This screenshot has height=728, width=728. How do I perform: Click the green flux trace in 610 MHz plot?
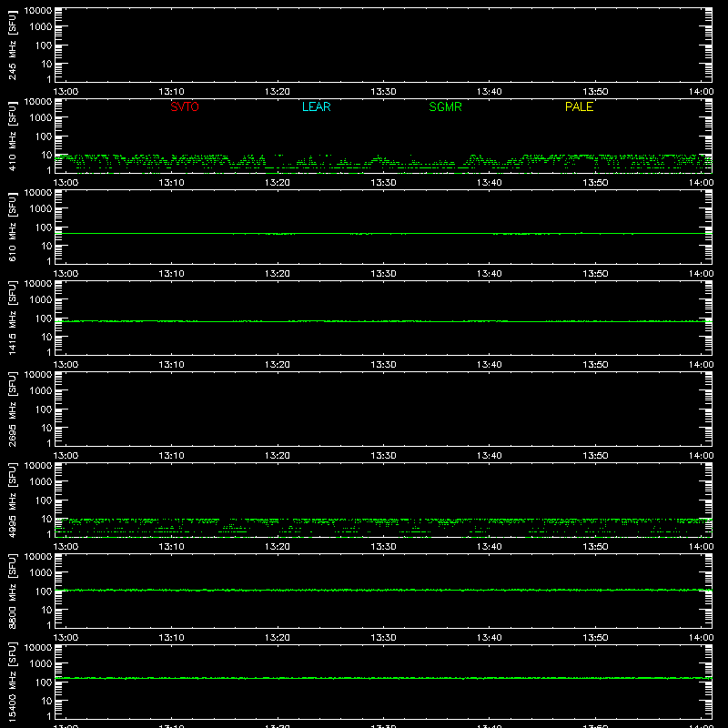pos(383,234)
